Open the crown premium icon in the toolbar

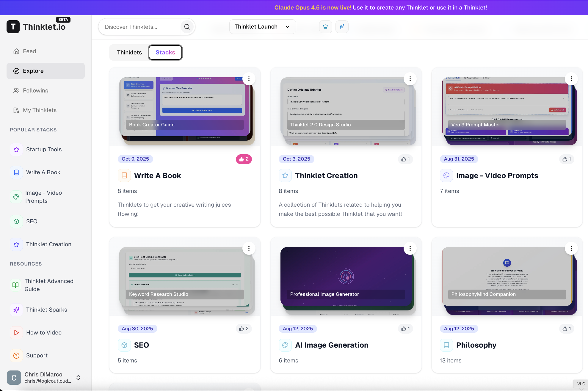point(325,26)
